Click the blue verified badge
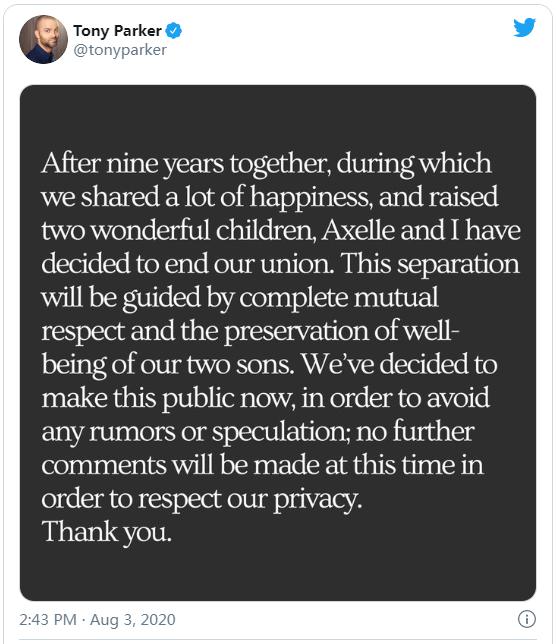The width and height of the screenshot is (556, 644). coord(174,31)
